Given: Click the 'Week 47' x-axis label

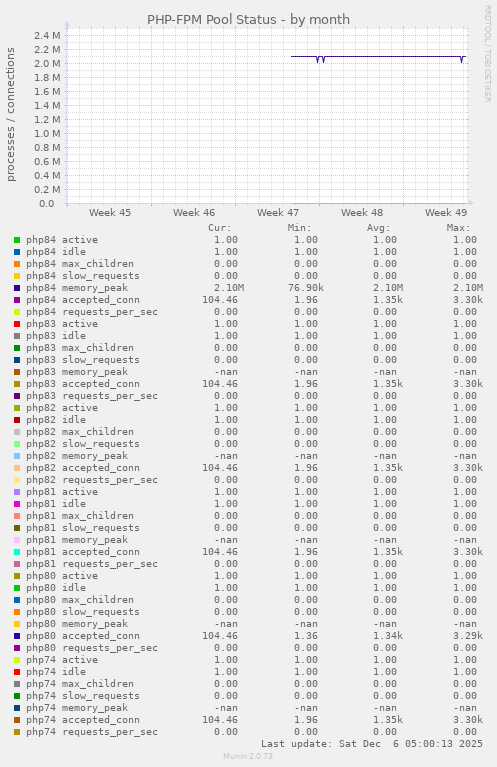Looking at the screenshot, I should tap(278, 212).
